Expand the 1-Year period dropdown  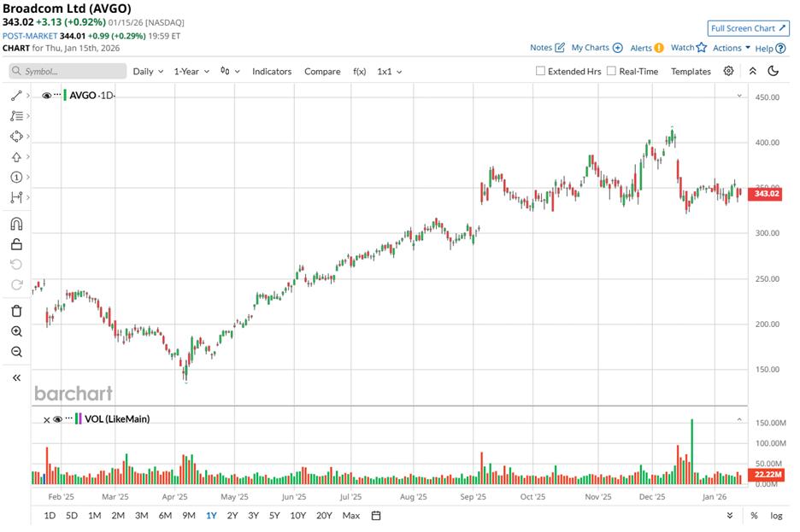[x=193, y=72]
